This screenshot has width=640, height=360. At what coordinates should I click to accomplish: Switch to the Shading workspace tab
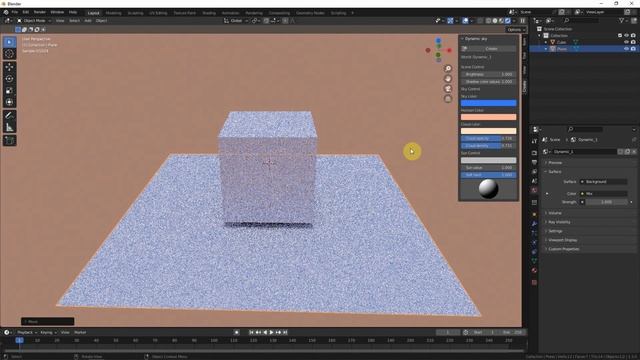(x=209, y=13)
